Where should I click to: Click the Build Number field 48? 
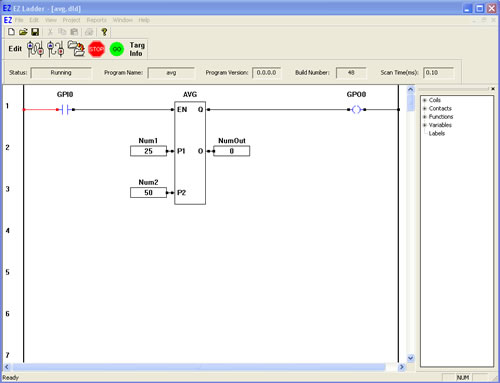tap(351, 73)
